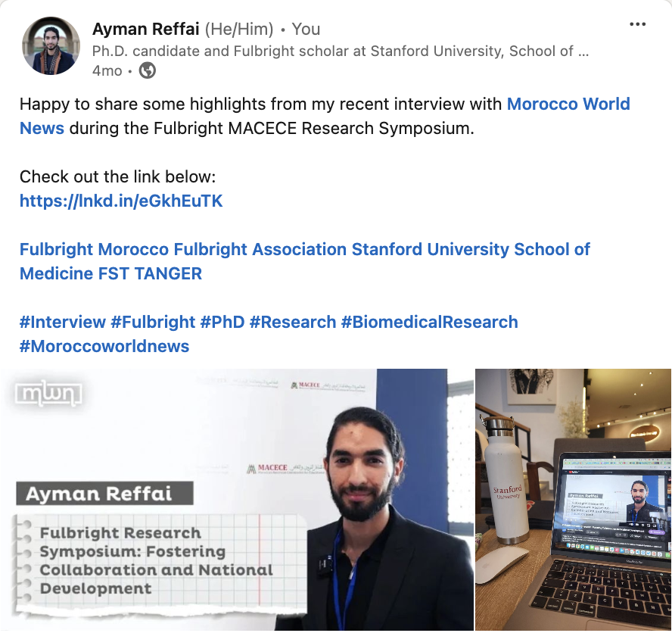
Task: Open the lnkd.in/eGkhEuTK link
Action: tap(121, 201)
